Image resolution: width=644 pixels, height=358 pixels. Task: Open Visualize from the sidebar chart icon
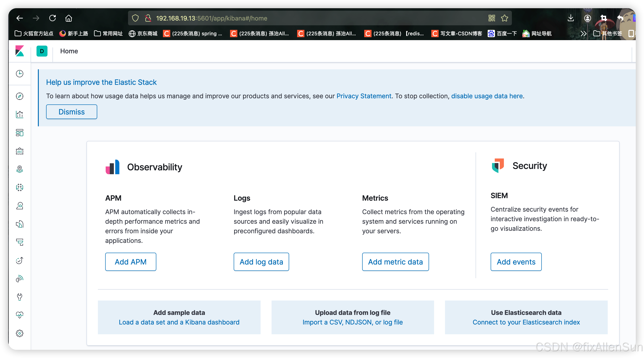(x=19, y=114)
